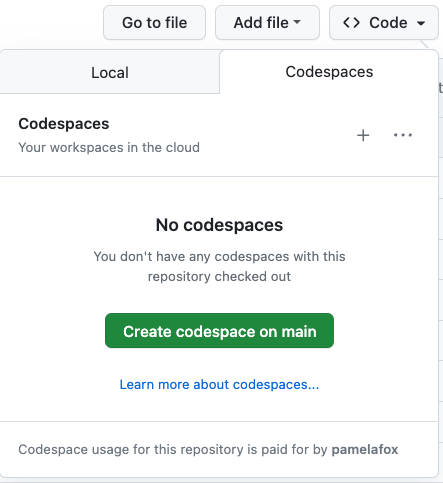Switch to the Local tab
The image size is (443, 483).
[110, 72]
